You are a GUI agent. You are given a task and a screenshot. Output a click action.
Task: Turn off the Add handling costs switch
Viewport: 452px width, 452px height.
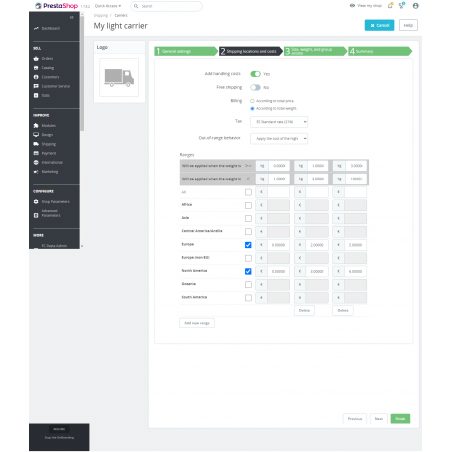tap(255, 74)
